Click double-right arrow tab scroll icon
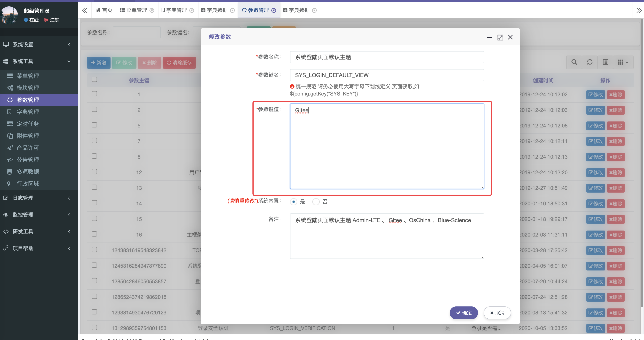Viewport: 644px width, 340px height. coord(639,10)
